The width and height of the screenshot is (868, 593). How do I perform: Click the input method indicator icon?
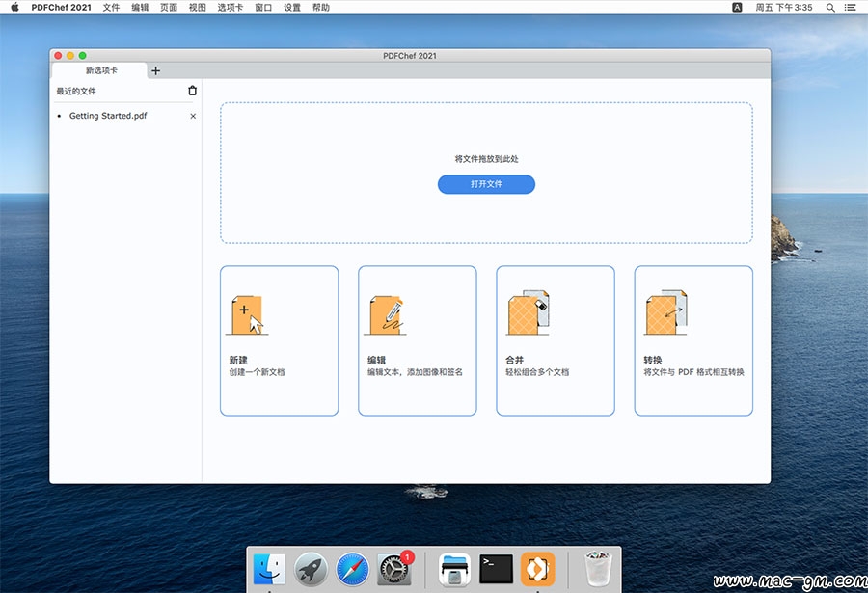[x=737, y=7]
